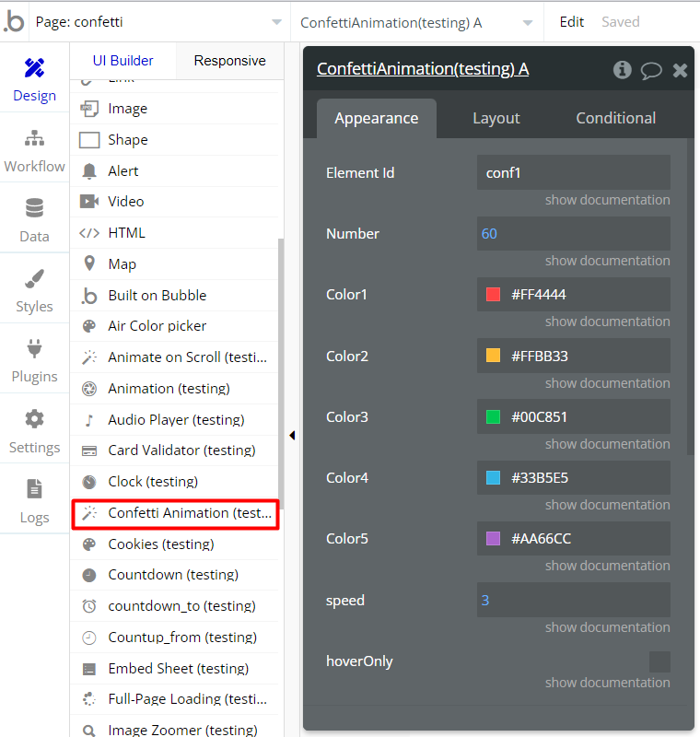700x737 pixels.
Task: Open the ConfettiAnimation element selector dropdown
Action: pyautogui.click(x=415, y=22)
